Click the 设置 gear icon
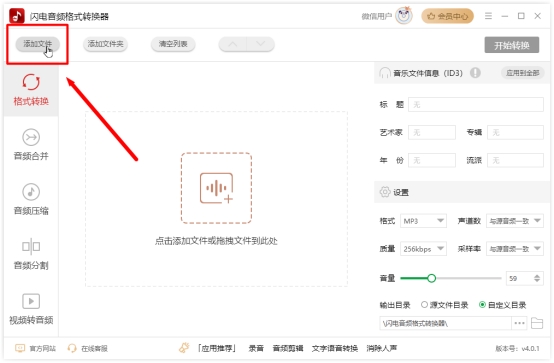 385,192
